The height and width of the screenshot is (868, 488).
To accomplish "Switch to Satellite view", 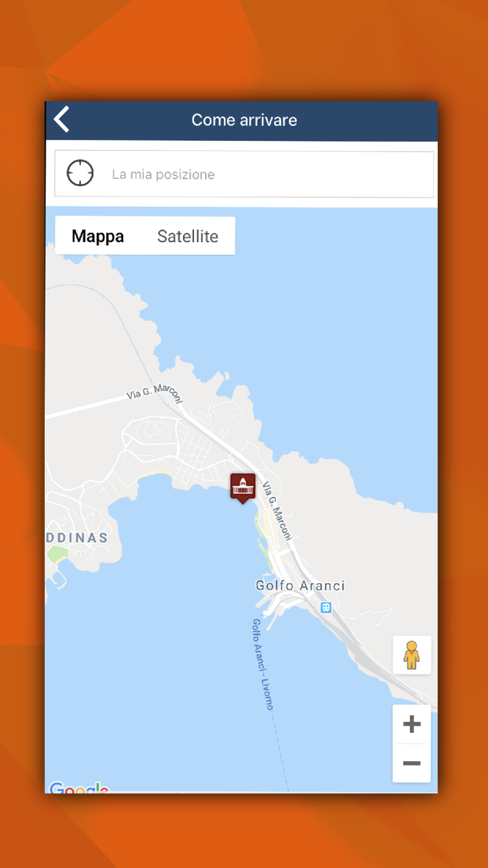I will click(x=188, y=236).
